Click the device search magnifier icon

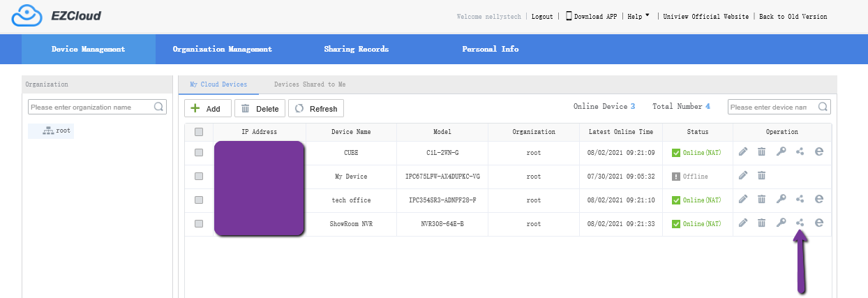[x=823, y=107]
